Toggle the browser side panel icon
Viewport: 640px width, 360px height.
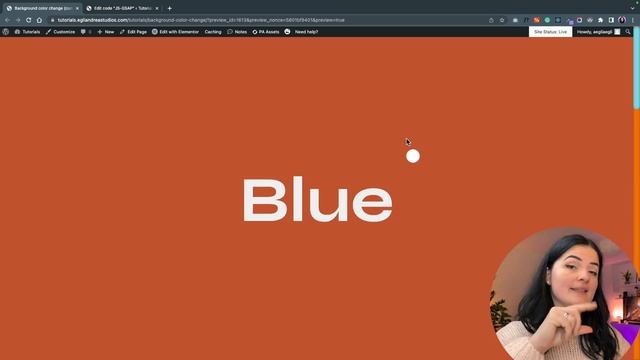611,20
